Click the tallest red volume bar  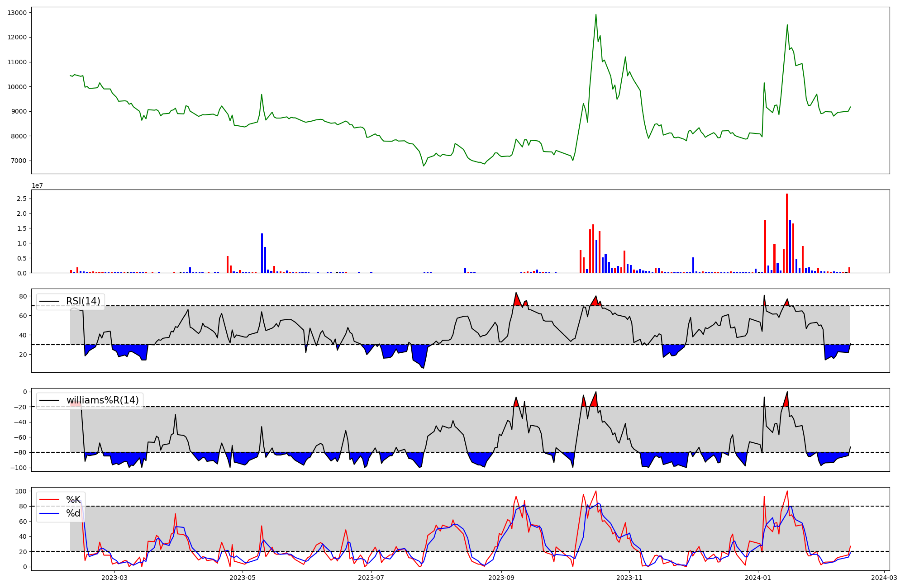[787, 233]
